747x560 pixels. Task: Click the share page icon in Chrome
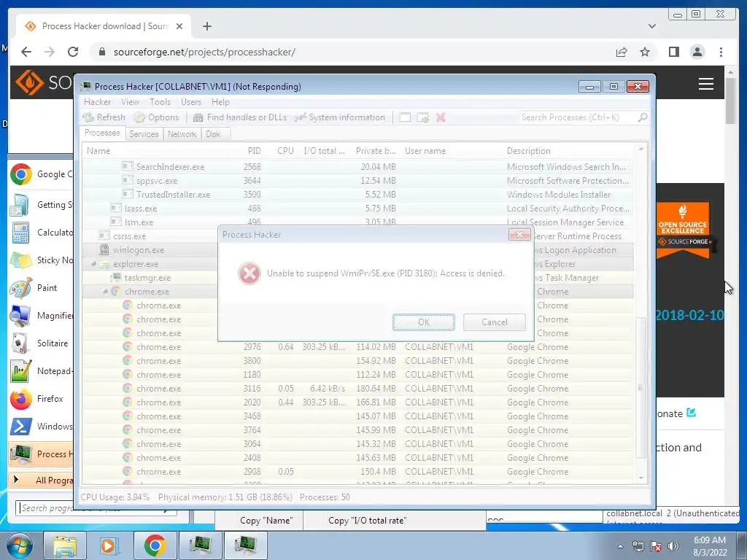pyautogui.click(x=622, y=52)
